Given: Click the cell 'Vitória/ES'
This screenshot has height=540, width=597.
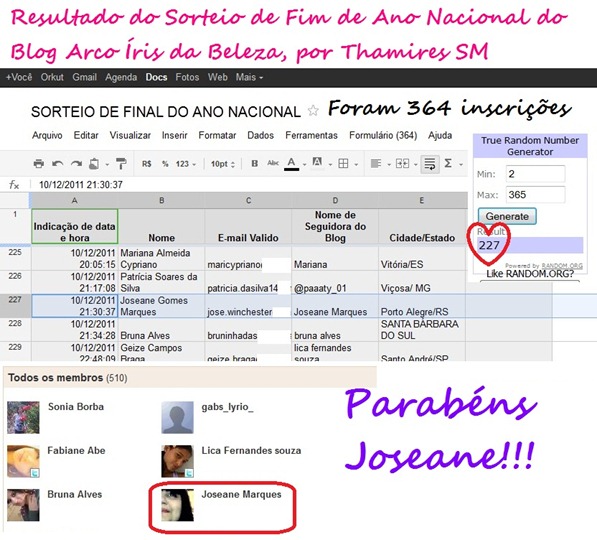Looking at the screenshot, I should click(x=422, y=259).
